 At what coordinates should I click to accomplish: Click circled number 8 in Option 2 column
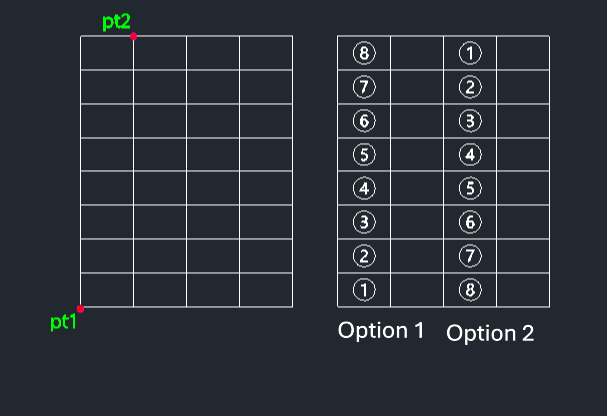[x=470, y=290]
